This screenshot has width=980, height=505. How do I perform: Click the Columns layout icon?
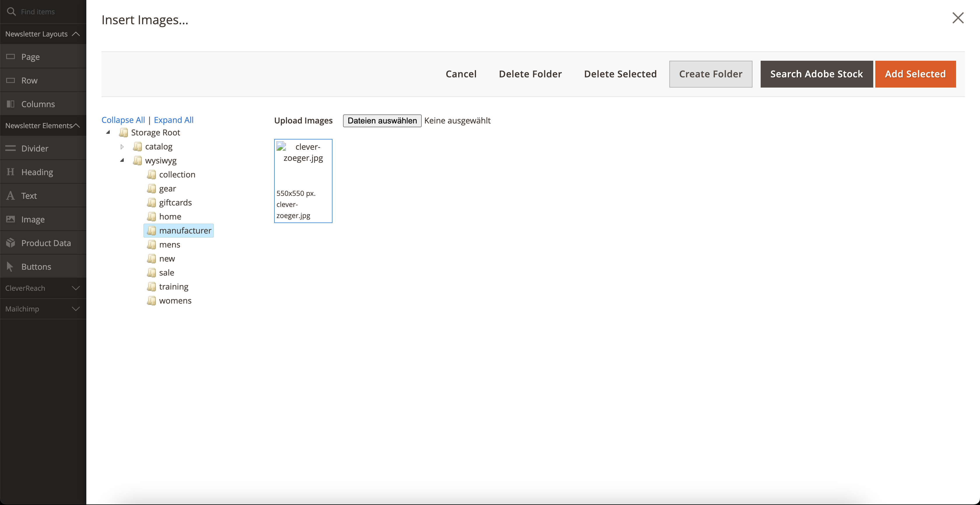pyautogui.click(x=11, y=104)
